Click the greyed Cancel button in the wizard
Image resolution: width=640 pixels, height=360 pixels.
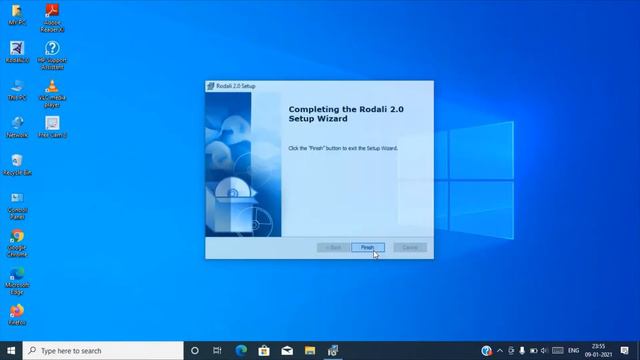[410, 247]
